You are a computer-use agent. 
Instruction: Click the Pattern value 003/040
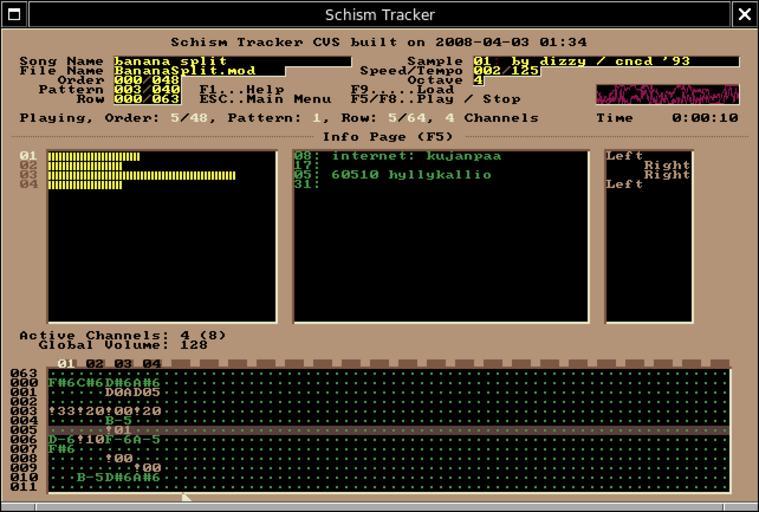(x=146, y=90)
